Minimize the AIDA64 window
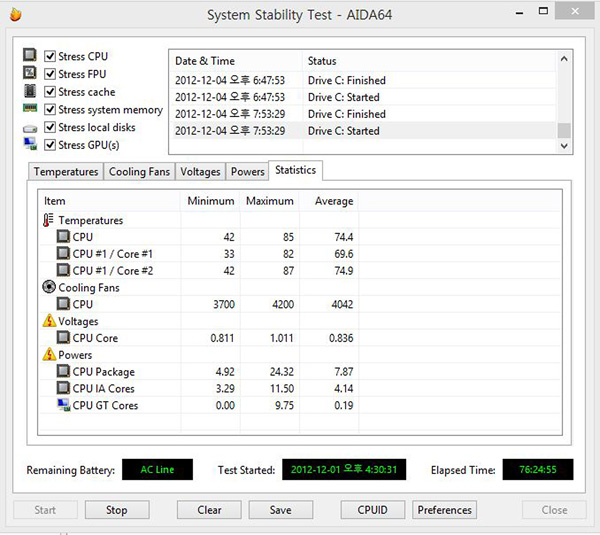This screenshot has width=600, height=535. click(519, 13)
